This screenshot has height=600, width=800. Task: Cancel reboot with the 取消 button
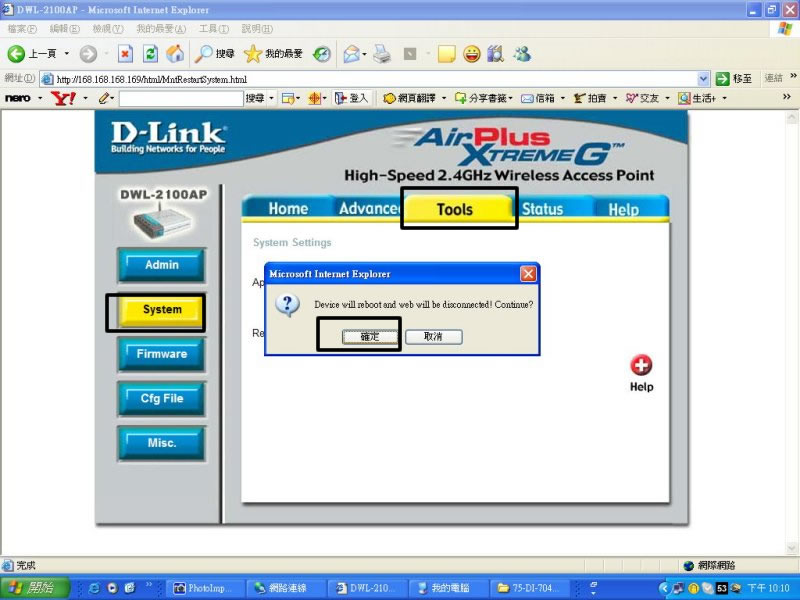click(x=434, y=337)
